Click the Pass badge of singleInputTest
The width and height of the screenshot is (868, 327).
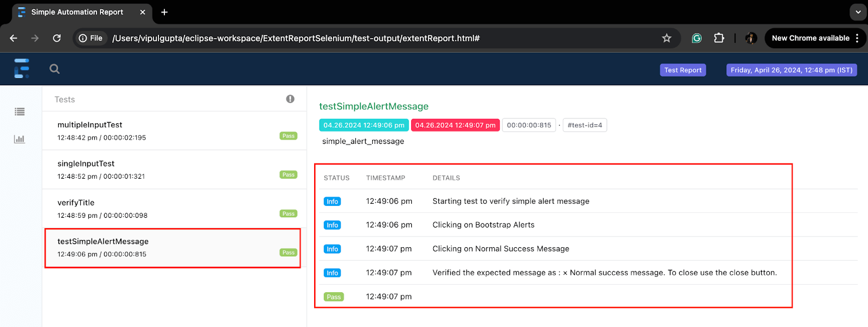tap(289, 174)
